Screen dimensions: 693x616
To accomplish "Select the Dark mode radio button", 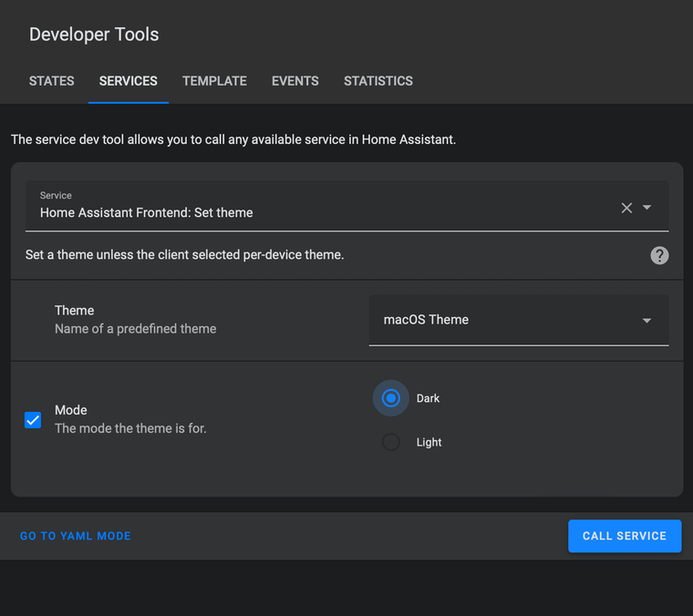I will click(x=390, y=398).
